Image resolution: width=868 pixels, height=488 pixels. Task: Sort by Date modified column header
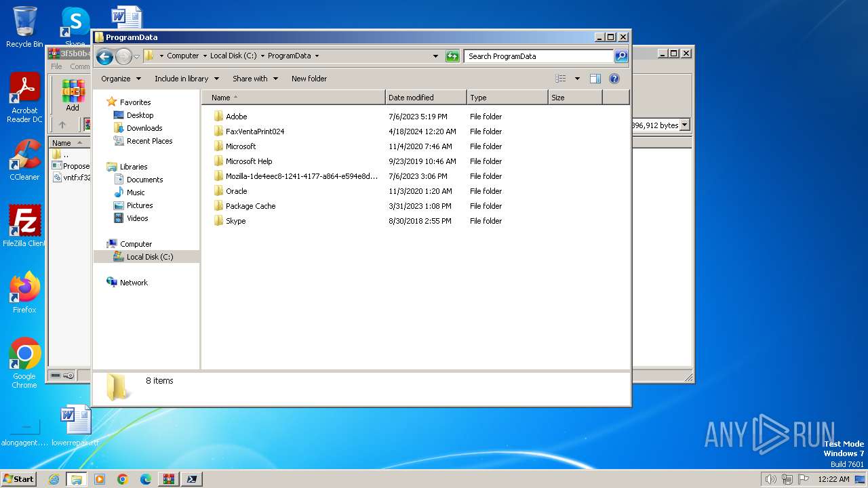[x=426, y=98]
